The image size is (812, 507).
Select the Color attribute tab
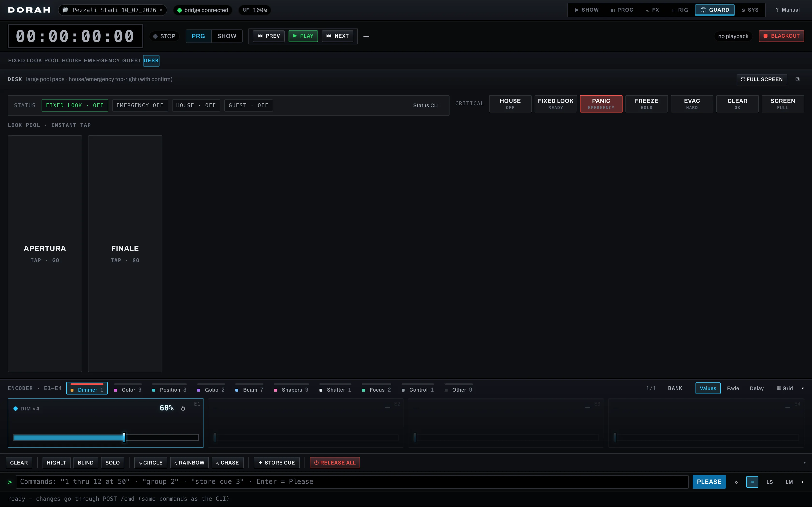(128, 389)
